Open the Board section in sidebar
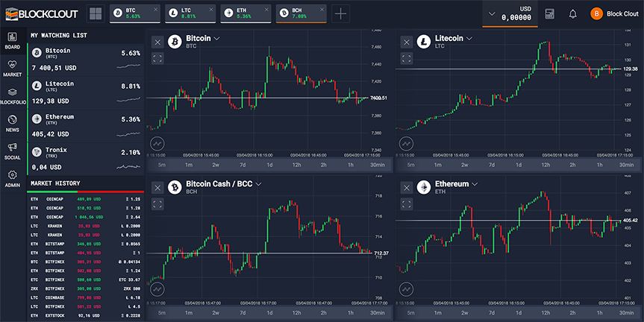The image size is (644, 322). (13, 41)
